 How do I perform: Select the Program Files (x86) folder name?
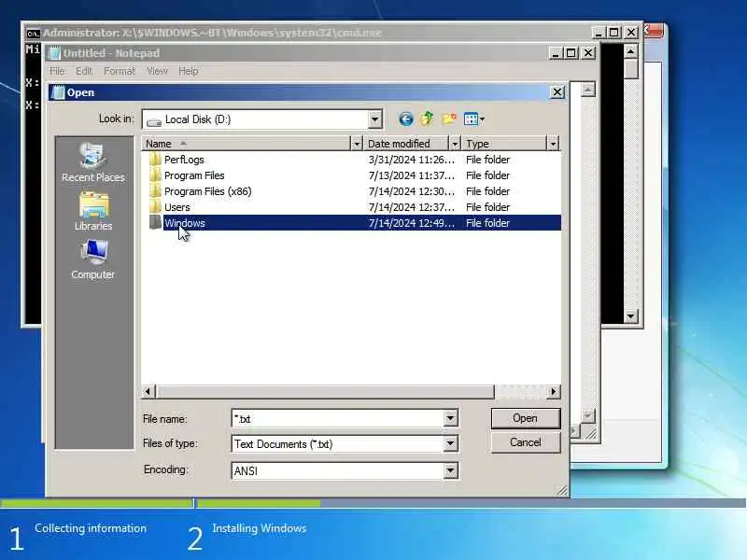coord(207,191)
